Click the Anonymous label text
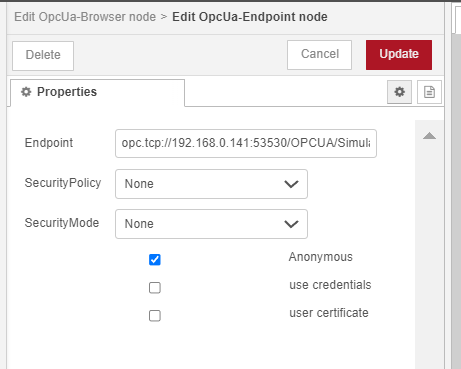 [x=320, y=257]
